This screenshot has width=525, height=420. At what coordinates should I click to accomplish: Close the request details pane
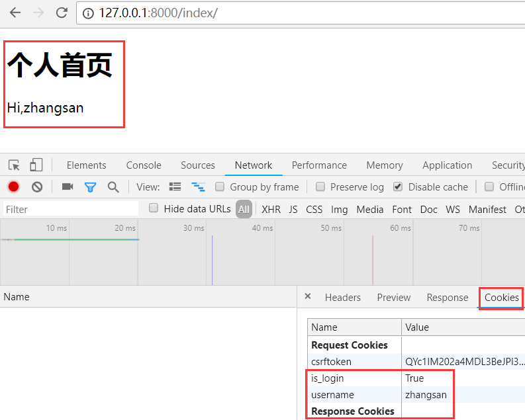(308, 297)
